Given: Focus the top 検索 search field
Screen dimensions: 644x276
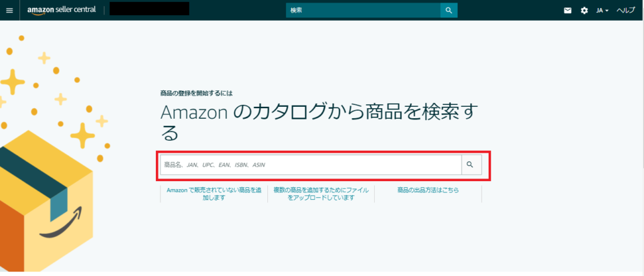Looking at the screenshot, I should coord(363,10).
